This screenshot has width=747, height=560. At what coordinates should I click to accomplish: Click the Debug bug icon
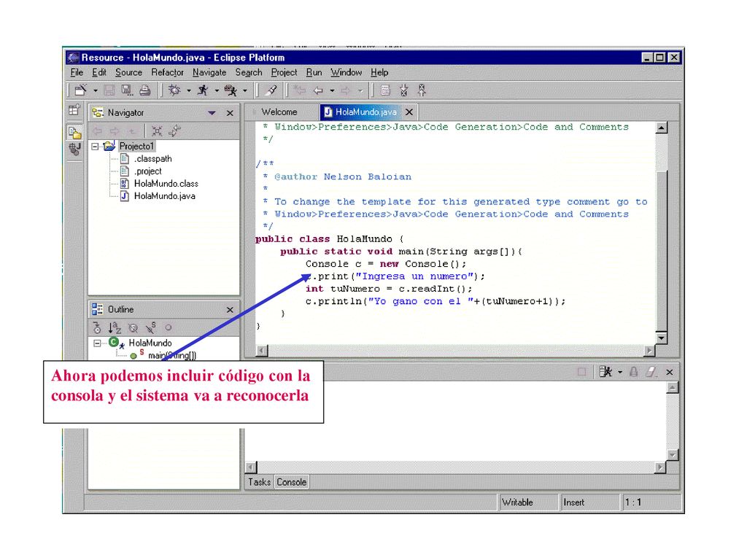[174, 90]
